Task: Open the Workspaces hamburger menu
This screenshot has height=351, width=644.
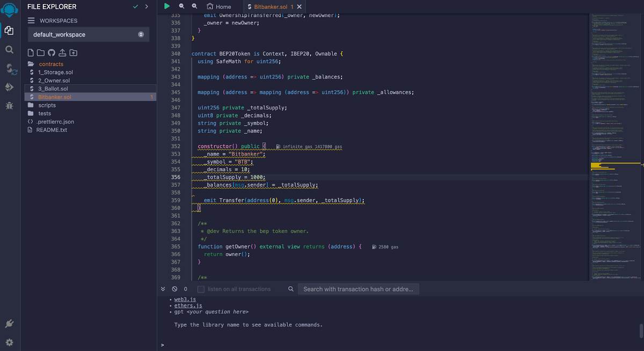Action: 31,20
